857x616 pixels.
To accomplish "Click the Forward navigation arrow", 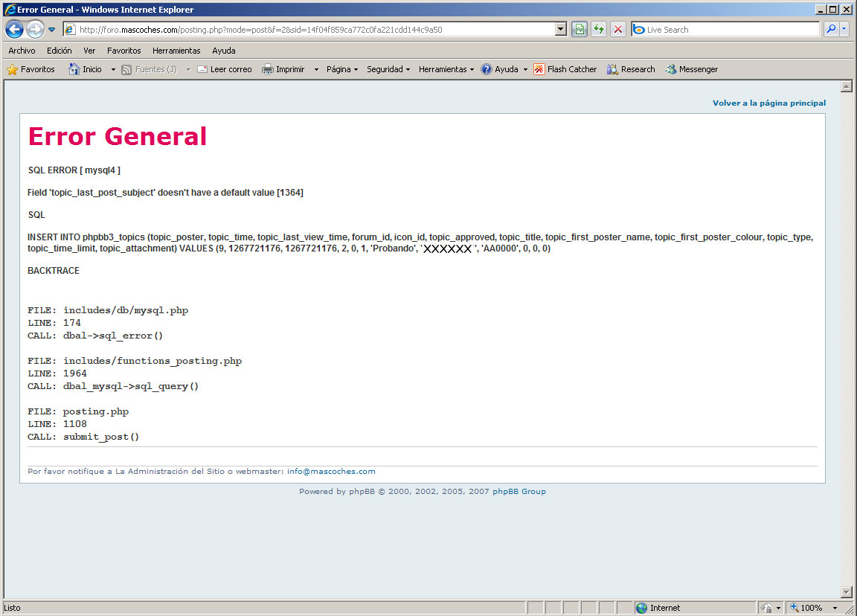I will (36, 30).
